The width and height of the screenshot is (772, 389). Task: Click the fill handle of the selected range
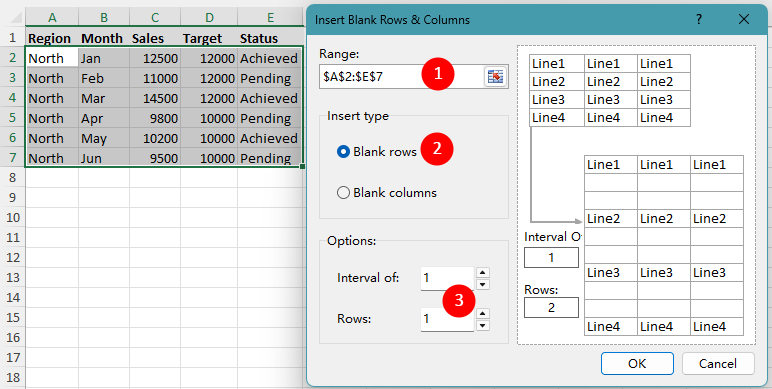pos(302,167)
